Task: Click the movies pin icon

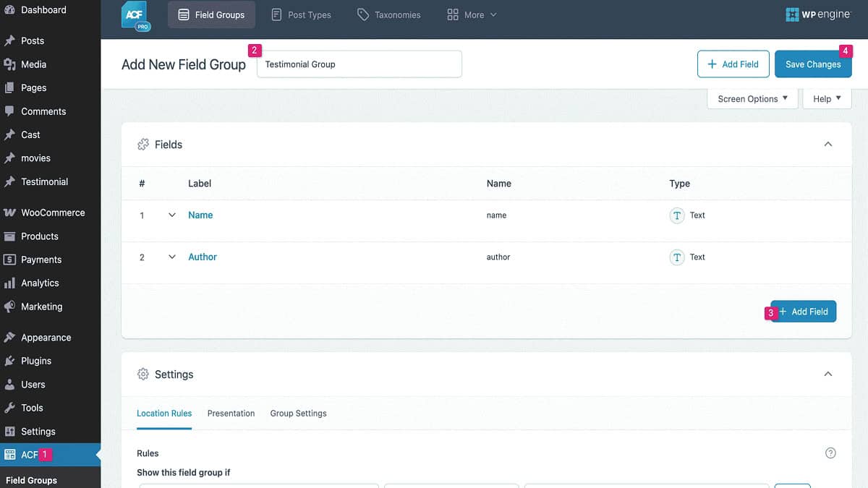Action: pos(9,158)
